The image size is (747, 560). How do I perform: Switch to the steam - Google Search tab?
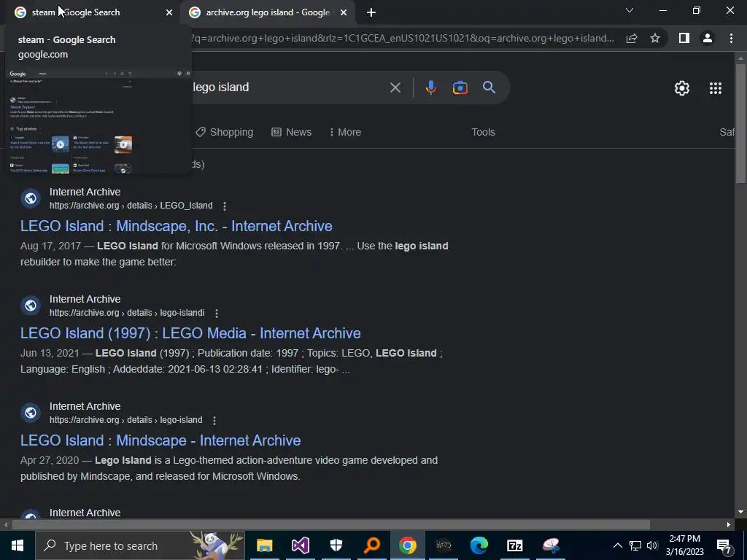click(90, 12)
